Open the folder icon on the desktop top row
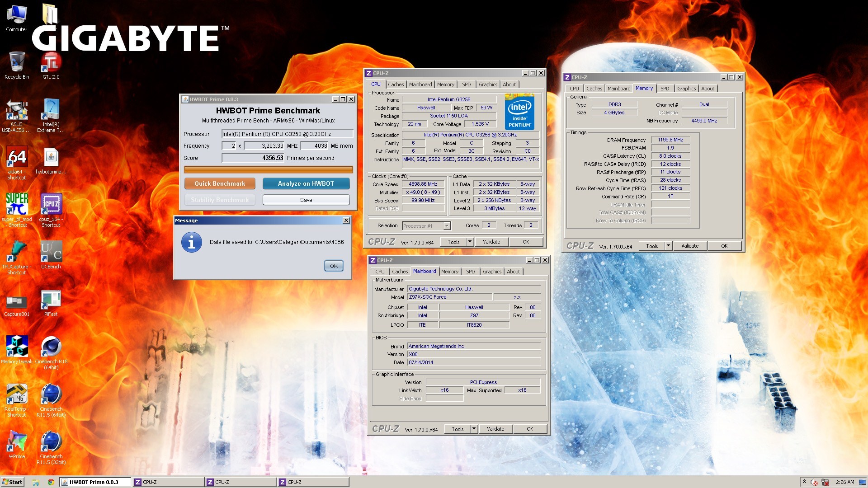The image size is (868, 488). click(50, 14)
